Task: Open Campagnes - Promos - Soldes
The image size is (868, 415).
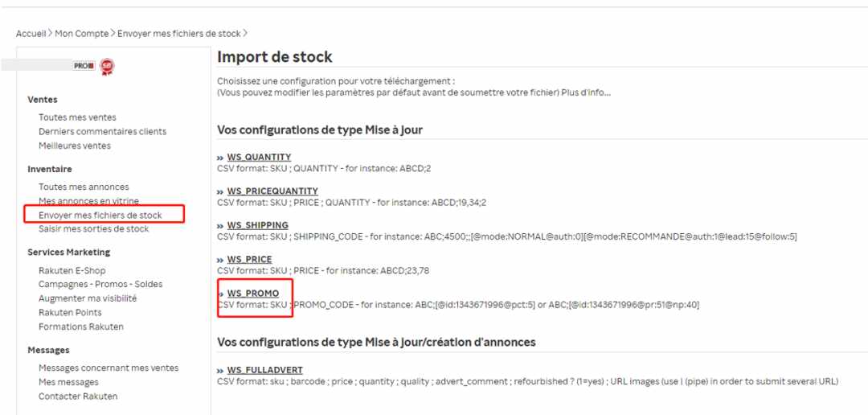Action: point(100,284)
